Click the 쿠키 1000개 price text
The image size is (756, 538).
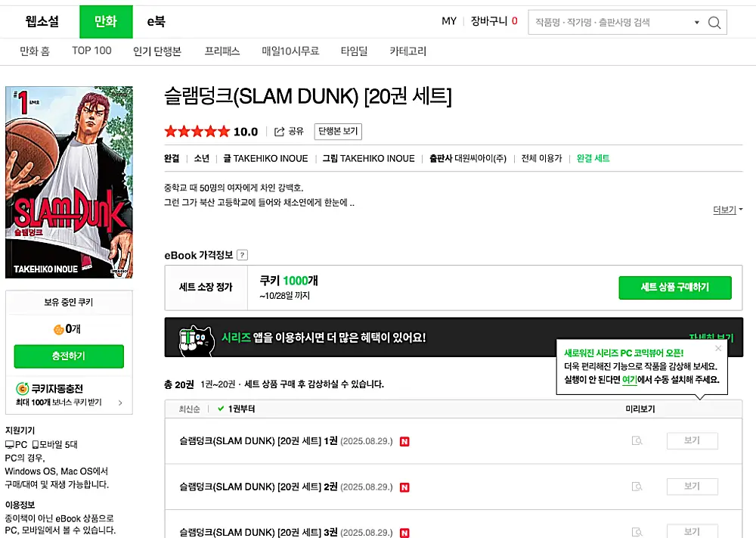click(289, 281)
